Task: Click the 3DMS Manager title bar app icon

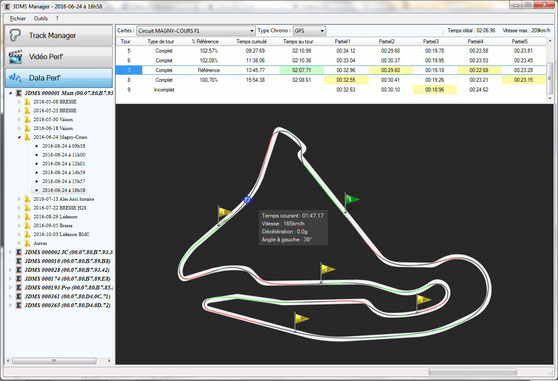Action: coord(7,6)
